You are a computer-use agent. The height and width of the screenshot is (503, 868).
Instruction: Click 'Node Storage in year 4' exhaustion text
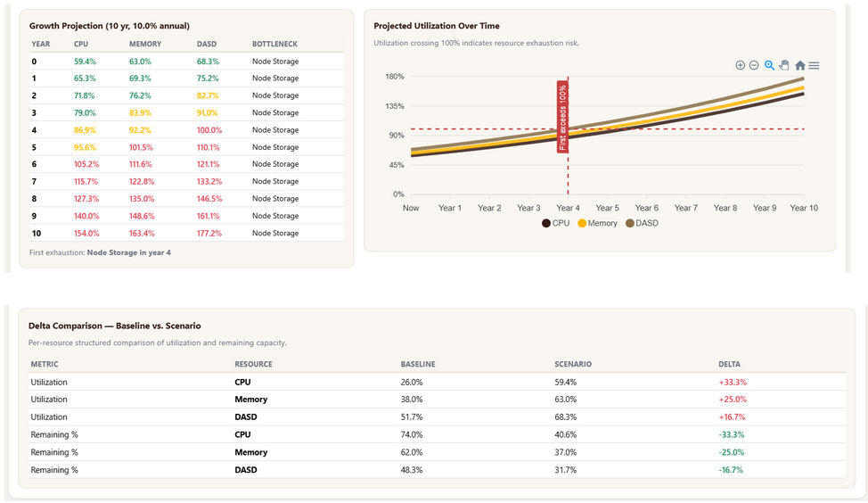pyautogui.click(x=129, y=252)
